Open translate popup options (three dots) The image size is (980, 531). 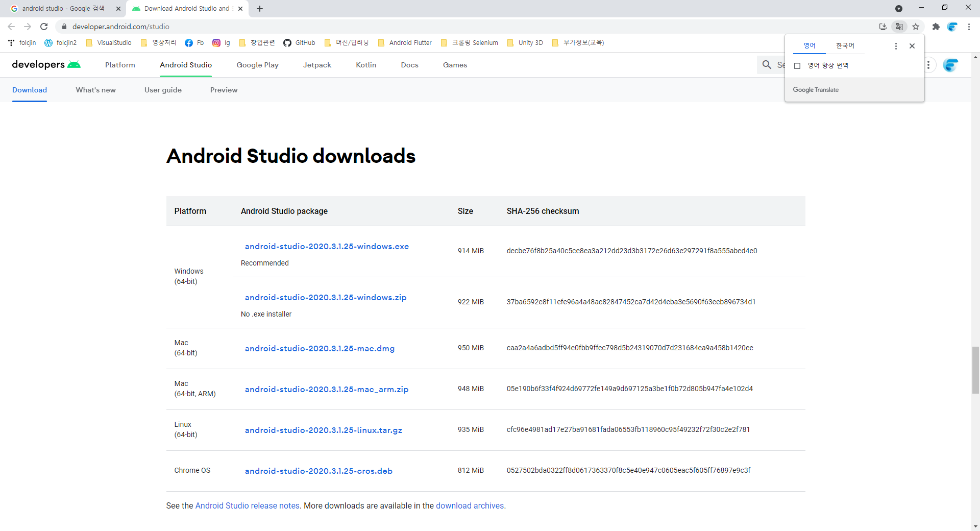click(896, 46)
